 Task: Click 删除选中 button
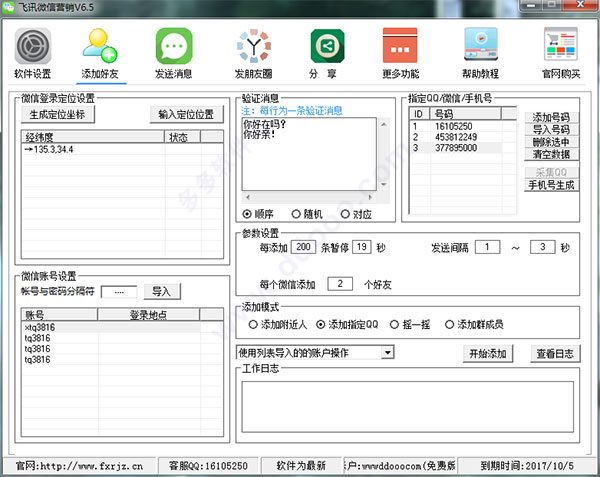click(551, 142)
